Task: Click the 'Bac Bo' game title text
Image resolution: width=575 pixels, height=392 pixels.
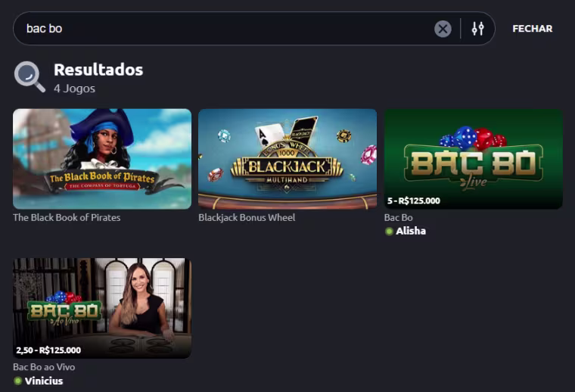Action: [398, 217]
